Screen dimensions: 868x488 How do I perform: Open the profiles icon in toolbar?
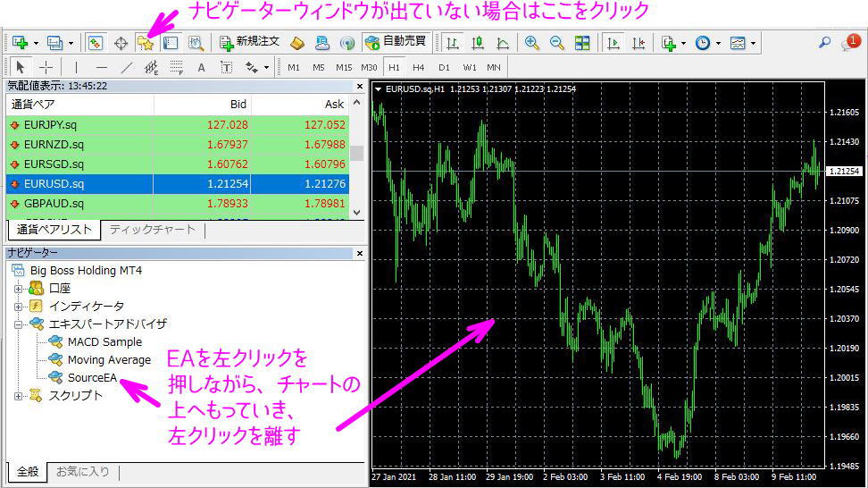(x=54, y=43)
